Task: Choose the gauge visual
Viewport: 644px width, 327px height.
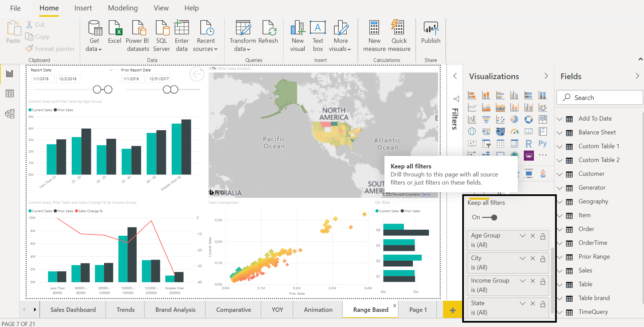Action: 514,132
